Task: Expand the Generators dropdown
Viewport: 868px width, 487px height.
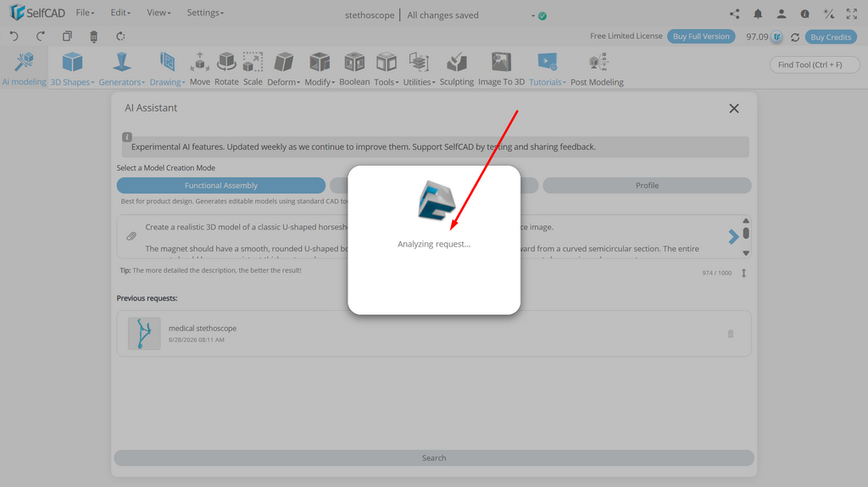Action: point(122,69)
